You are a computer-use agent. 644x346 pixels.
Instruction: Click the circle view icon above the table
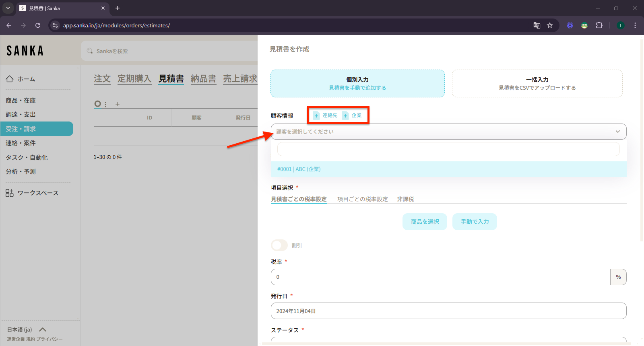[x=97, y=104]
